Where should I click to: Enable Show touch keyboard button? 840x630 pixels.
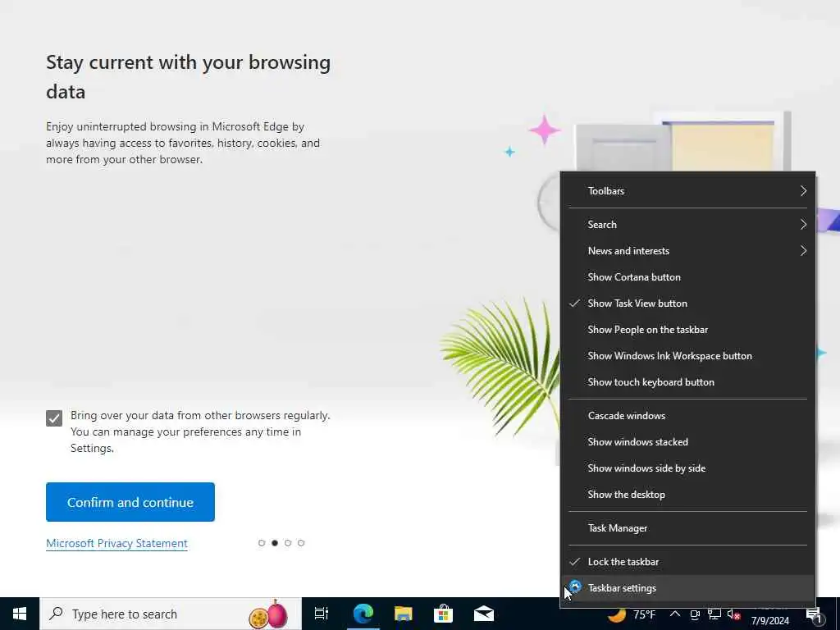pyautogui.click(x=688, y=382)
